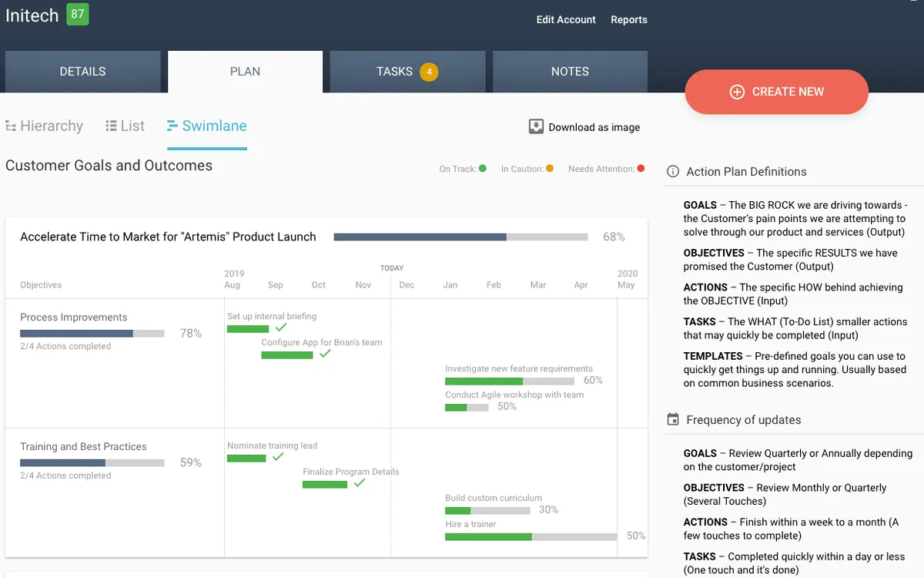Image resolution: width=924 pixels, height=578 pixels.
Task: Open the Notes tab
Action: point(570,71)
